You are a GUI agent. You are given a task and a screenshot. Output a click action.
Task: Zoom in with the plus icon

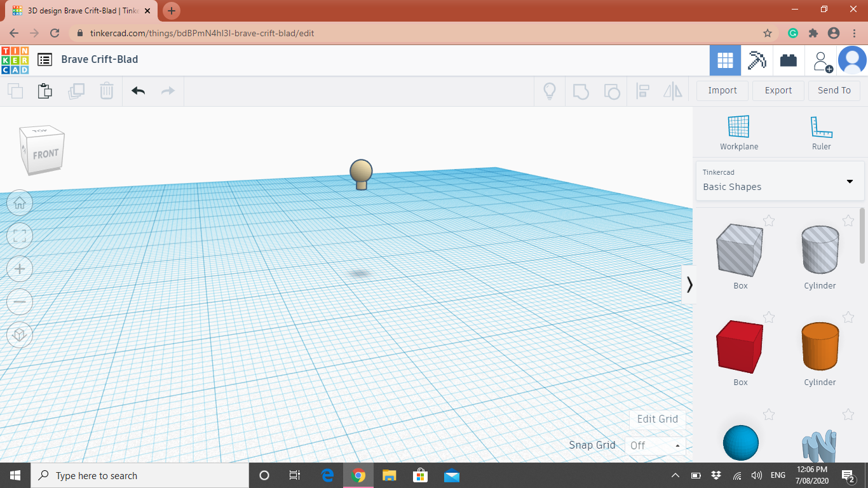click(20, 269)
